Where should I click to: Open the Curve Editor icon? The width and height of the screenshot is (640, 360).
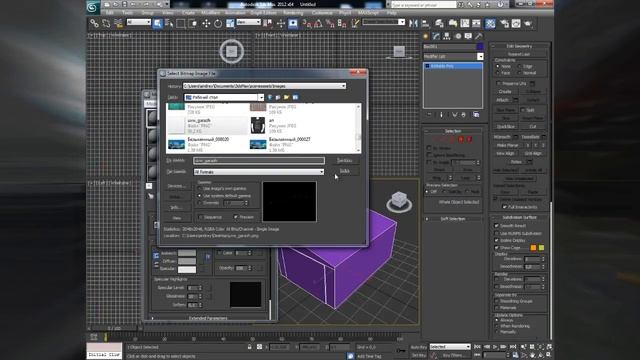pos(465,23)
